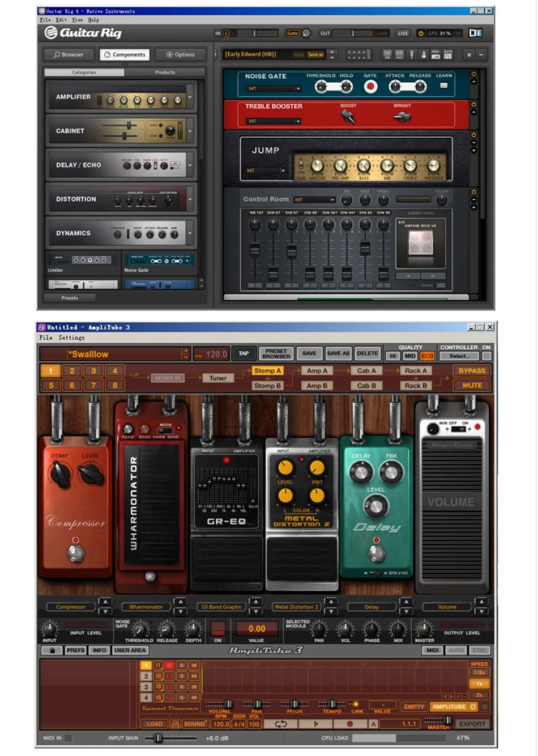538x756 pixels.
Task: Open the Settings menu in AmpliTube
Action: 71,338
